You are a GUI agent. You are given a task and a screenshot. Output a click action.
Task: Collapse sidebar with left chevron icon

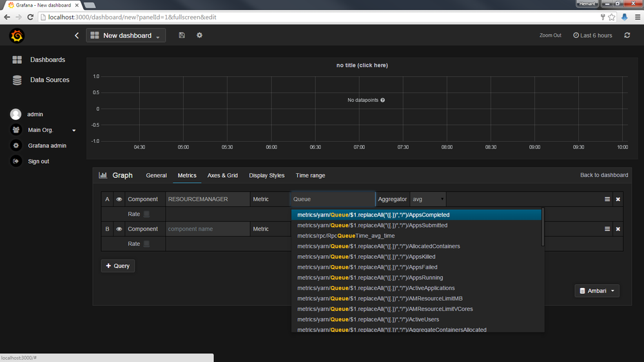click(77, 35)
